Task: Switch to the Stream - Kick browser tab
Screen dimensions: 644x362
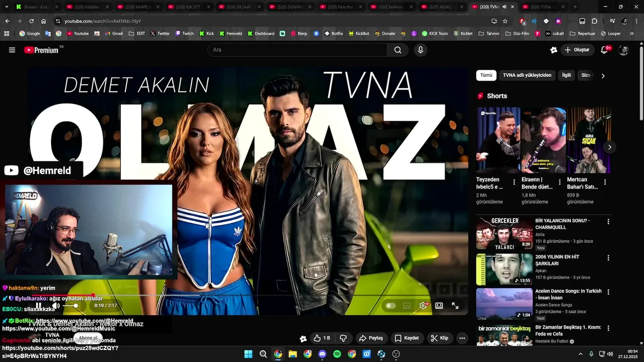Action: point(37,7)
